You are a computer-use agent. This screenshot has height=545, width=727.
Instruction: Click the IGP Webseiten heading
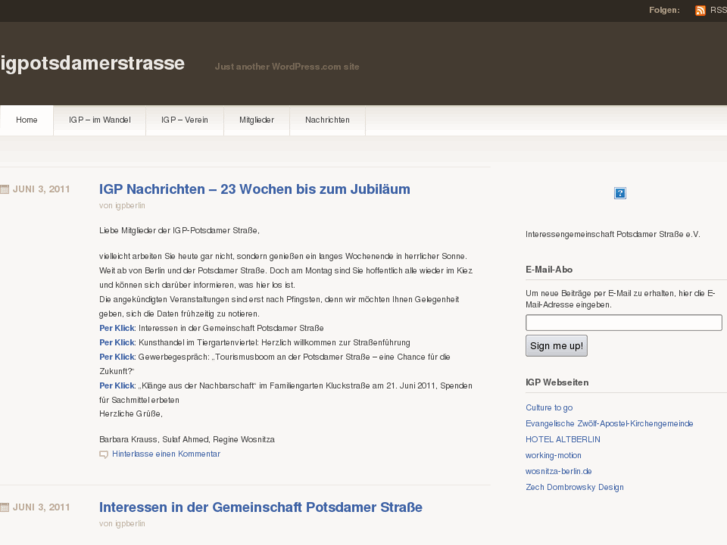tap(557, 383)
